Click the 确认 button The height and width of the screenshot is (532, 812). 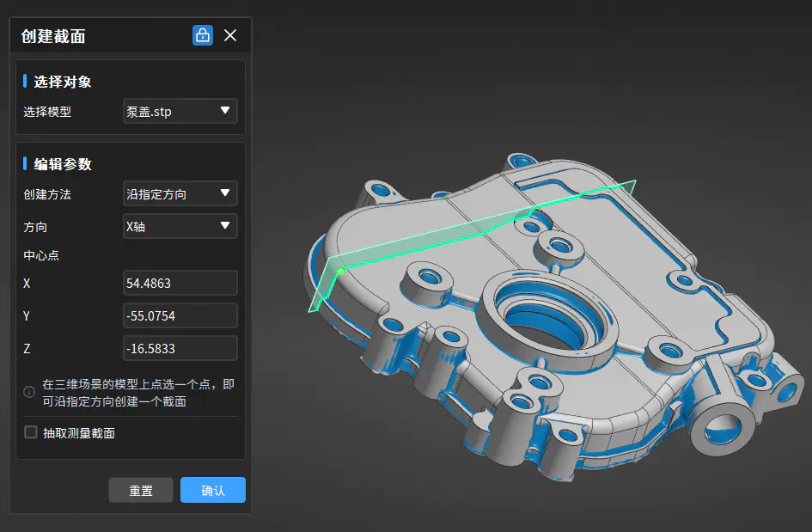point(213,490)
